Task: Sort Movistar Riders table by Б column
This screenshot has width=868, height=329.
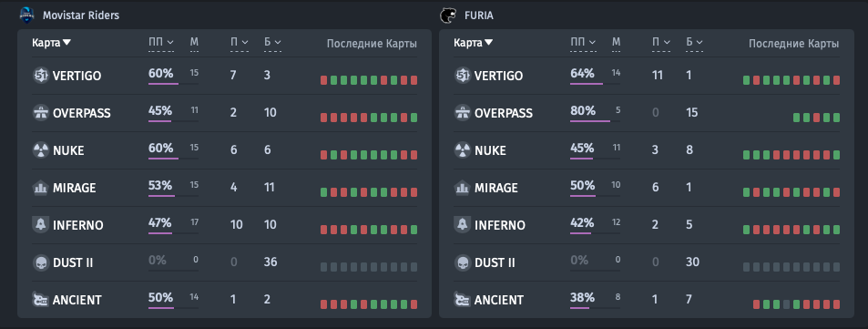Action: (x=272, y=42)
